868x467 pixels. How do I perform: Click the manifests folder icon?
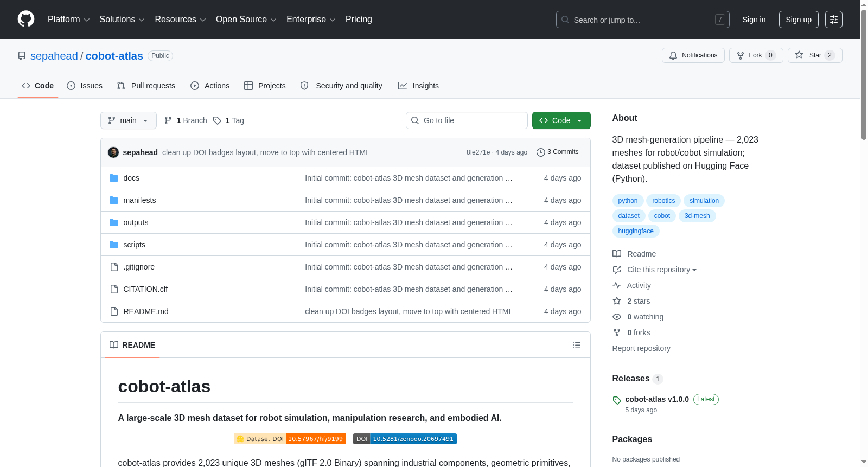coord(114,200)
